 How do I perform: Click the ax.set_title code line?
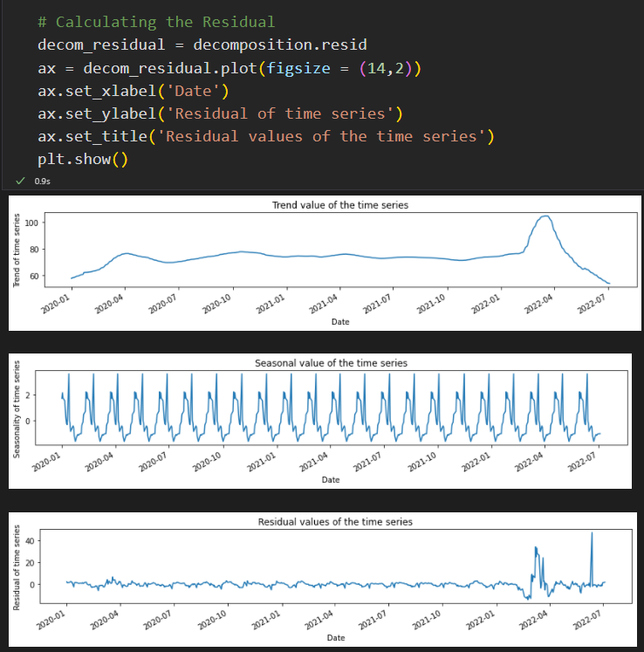266,136
